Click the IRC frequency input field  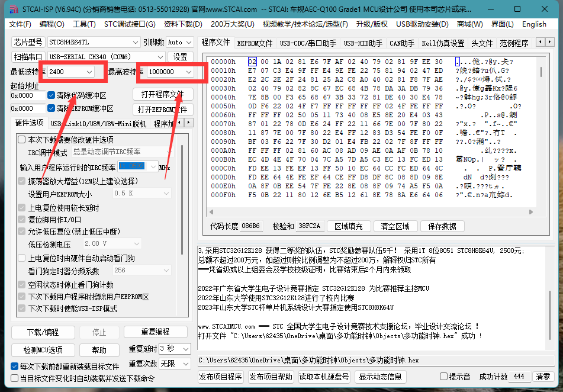click(138, 167)
